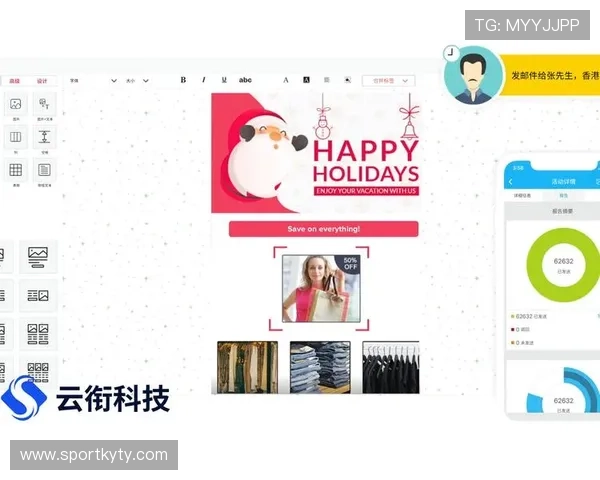This screenshot has width=600, height=480.
Task: Choose the image-above-caption layout icon
Action: point(38,257)
